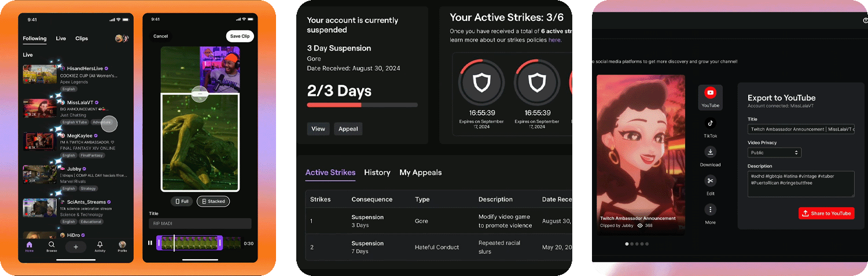Click the clip Title input field

[200, 223]
